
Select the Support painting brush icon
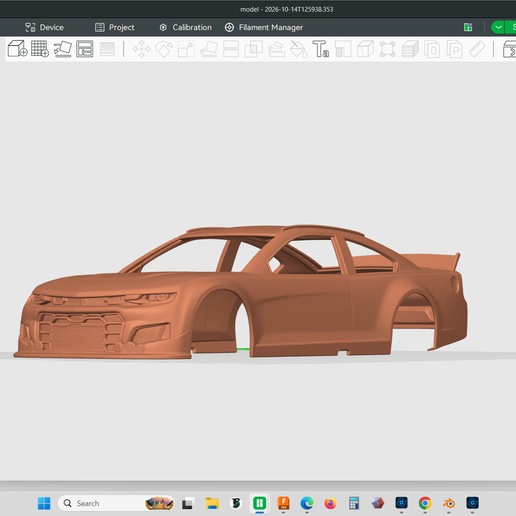click(x=276, y=49)
